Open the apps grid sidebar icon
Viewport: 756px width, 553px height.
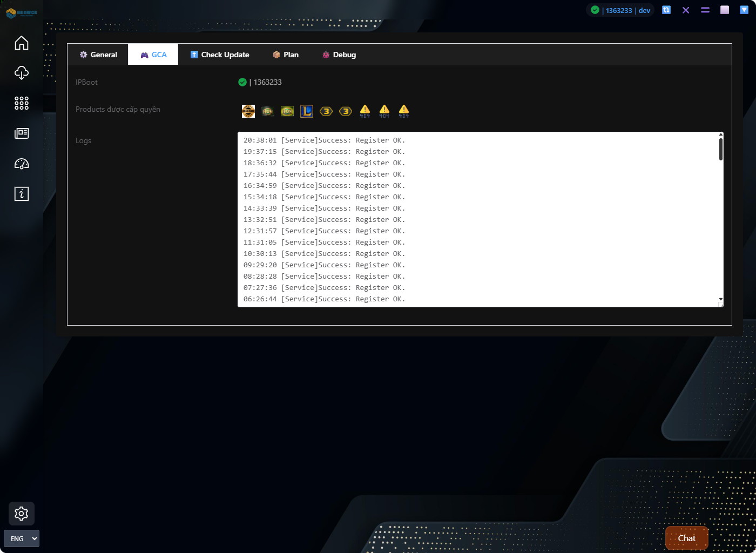coord(22,103)
